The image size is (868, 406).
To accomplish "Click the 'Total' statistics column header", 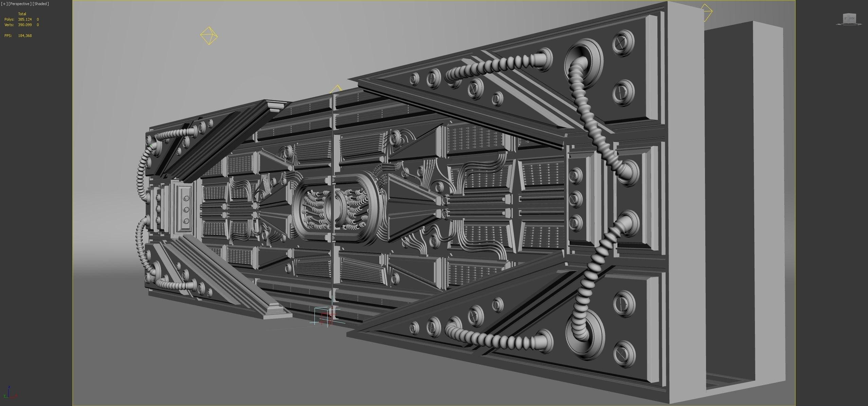I will click(x=22, y=14).
